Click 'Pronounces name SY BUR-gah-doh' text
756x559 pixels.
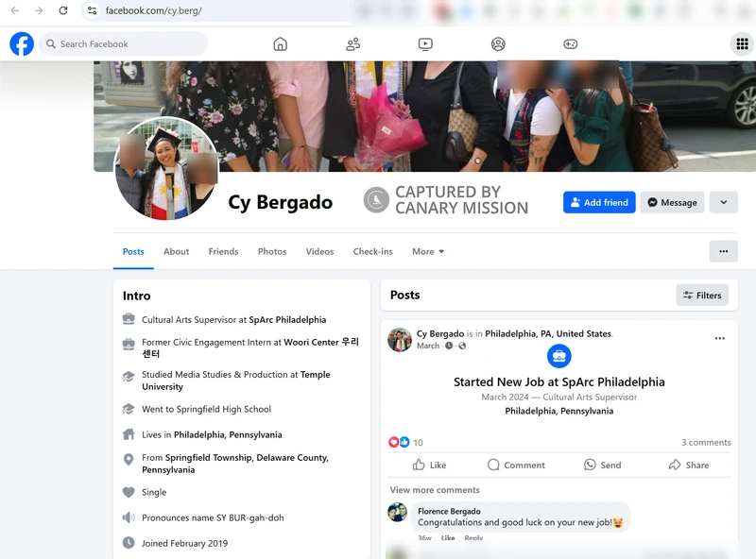(213, 517)
